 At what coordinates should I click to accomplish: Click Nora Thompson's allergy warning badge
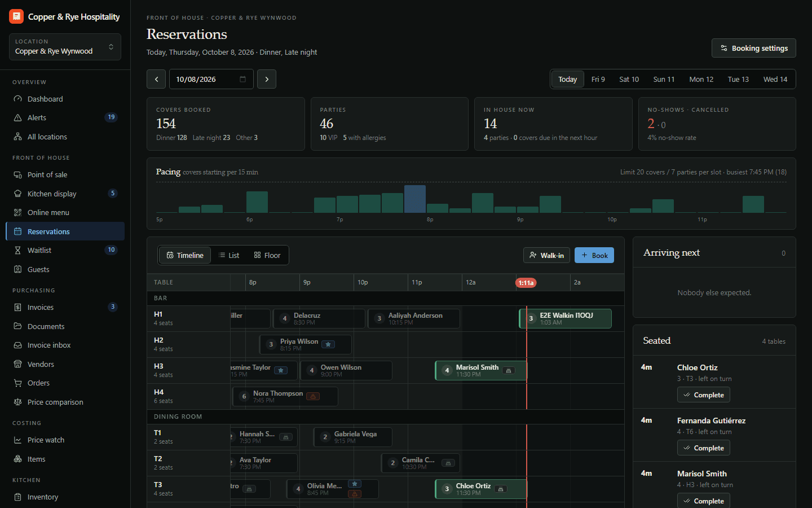(x=314, y=396)
